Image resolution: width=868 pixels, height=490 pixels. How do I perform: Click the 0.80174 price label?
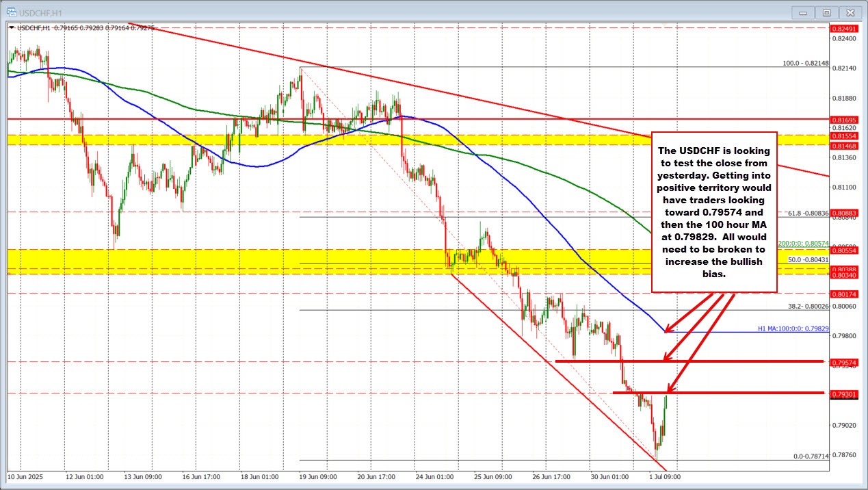(844, 294)
